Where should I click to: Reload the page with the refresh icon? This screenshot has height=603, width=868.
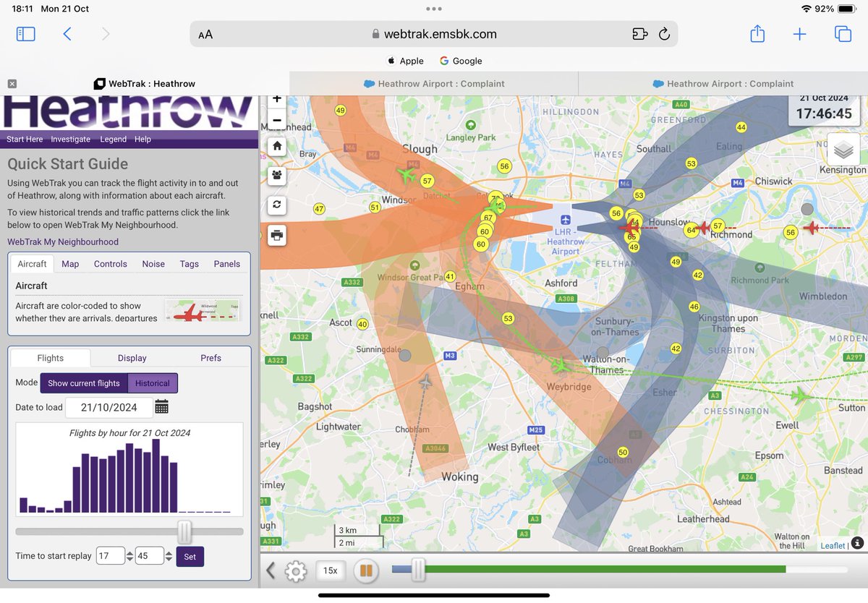(664, 34)
